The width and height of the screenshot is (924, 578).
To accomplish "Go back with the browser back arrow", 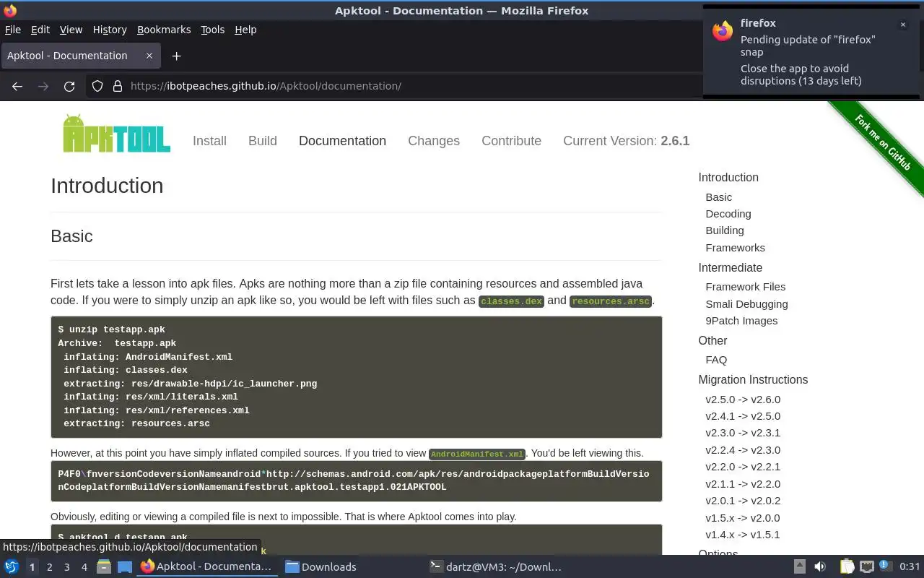I will pyautogui.click(x=17, y=86).
